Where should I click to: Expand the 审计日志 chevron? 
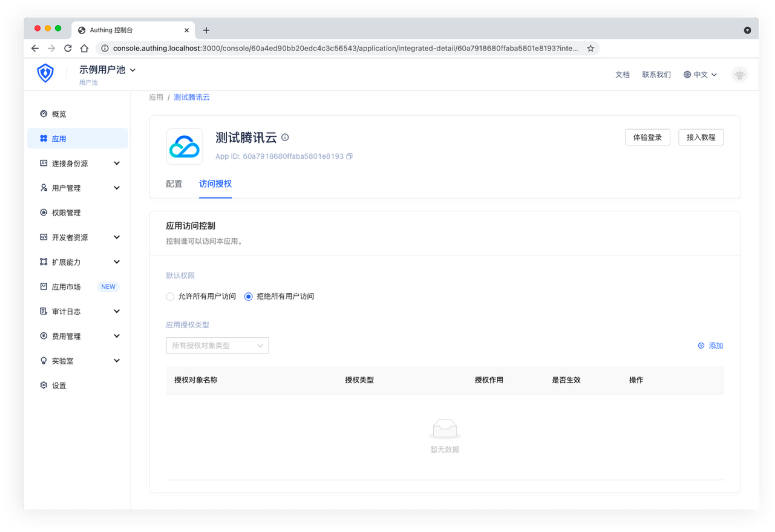click(117, 311)
